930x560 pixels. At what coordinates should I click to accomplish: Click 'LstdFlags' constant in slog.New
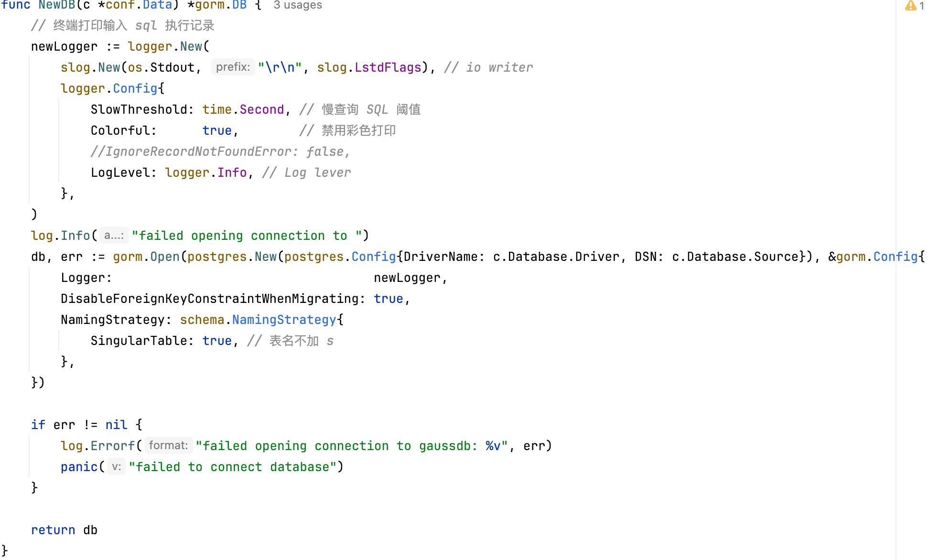[x=388, y=67]
